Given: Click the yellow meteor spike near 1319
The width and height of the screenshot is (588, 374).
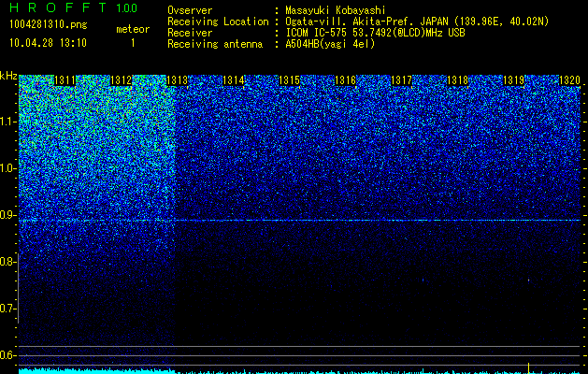Looking at the screenshot, I should [528, 367].
